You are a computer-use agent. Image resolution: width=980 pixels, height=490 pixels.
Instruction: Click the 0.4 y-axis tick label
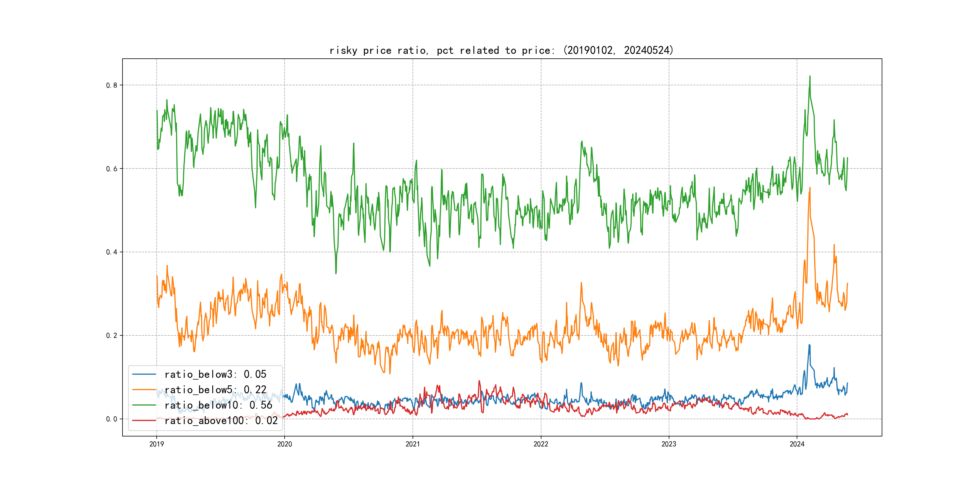(x=112, y=252)
